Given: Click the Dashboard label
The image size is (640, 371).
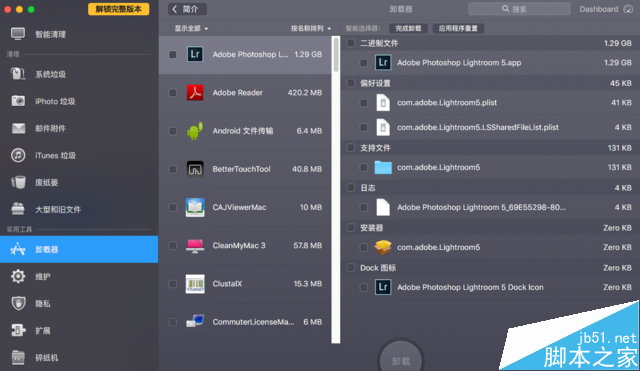Looking at the screenshot, I should (599, 9).
